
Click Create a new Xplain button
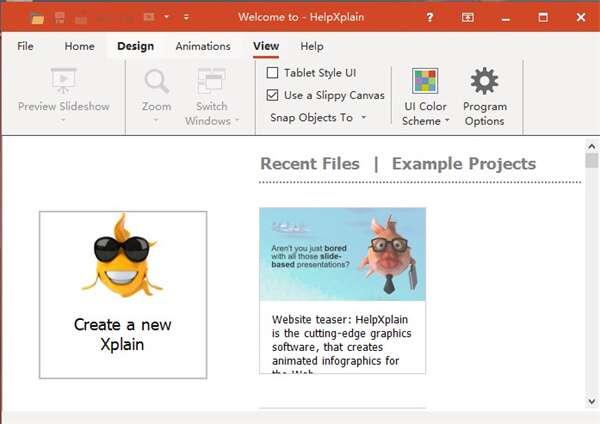tap(123, 295)
